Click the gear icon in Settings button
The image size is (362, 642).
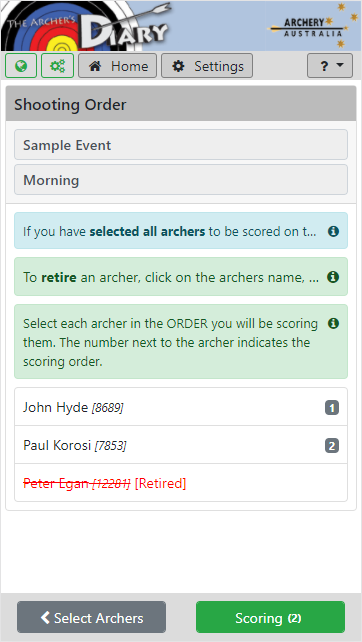click(x=178, y=66)
